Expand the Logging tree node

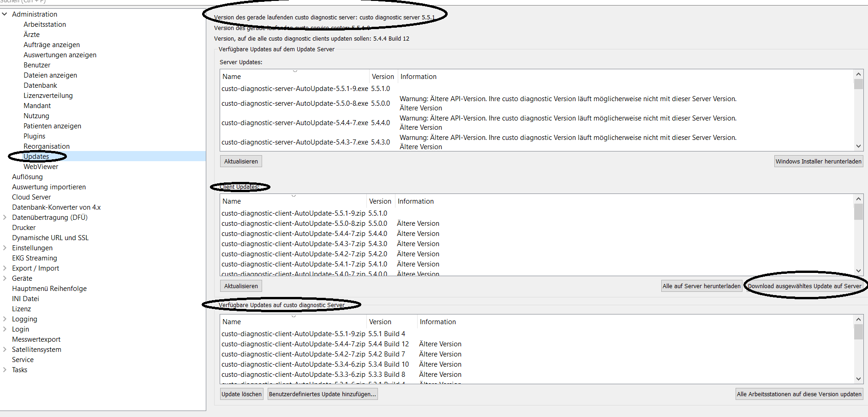(x=5, y=319)
